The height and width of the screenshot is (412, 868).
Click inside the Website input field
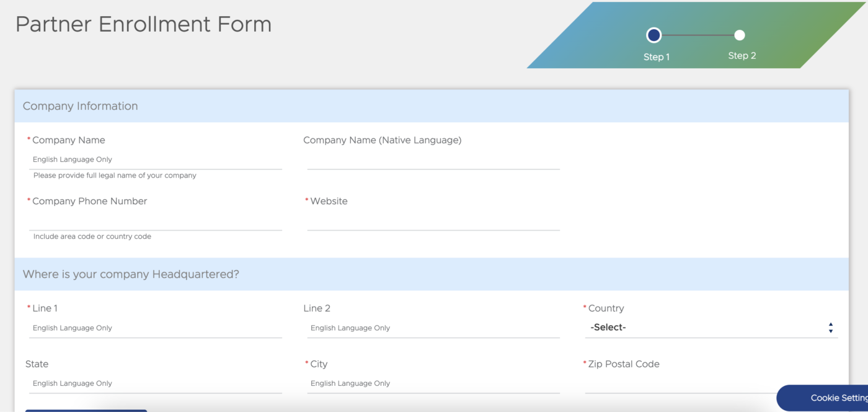(x=434, y=221)
